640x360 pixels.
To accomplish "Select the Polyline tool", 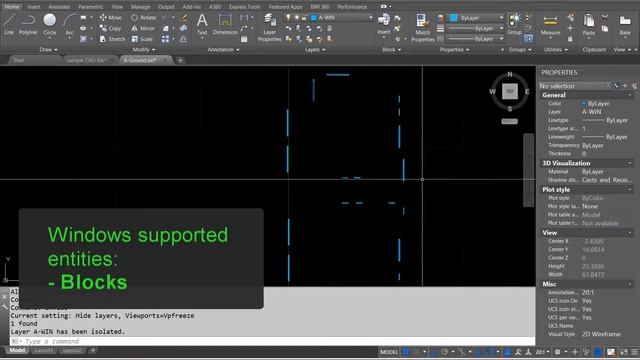I will 28,24.
